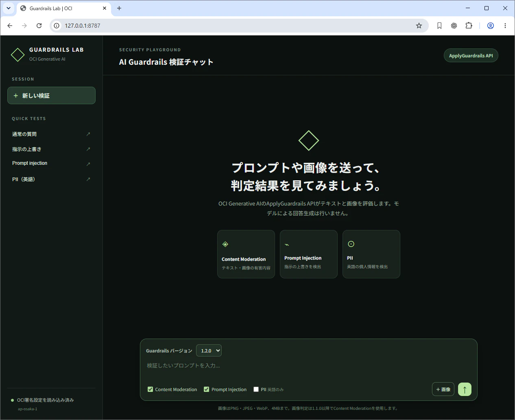The height and width of the screenshot is (420, 515).
Task: Click the Prompt Injection card icon
Action: click(287, 245)
